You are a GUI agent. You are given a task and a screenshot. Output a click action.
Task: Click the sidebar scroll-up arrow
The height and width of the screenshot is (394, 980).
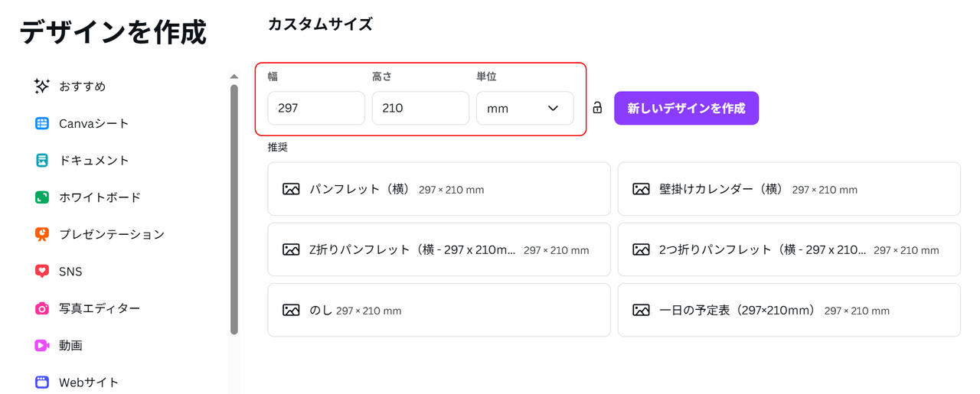[x=234, y=77]
